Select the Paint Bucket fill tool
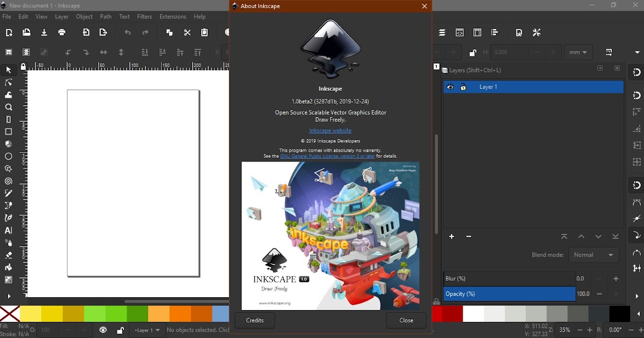This screenshot has height=338, width=644. tap(9, 268)
